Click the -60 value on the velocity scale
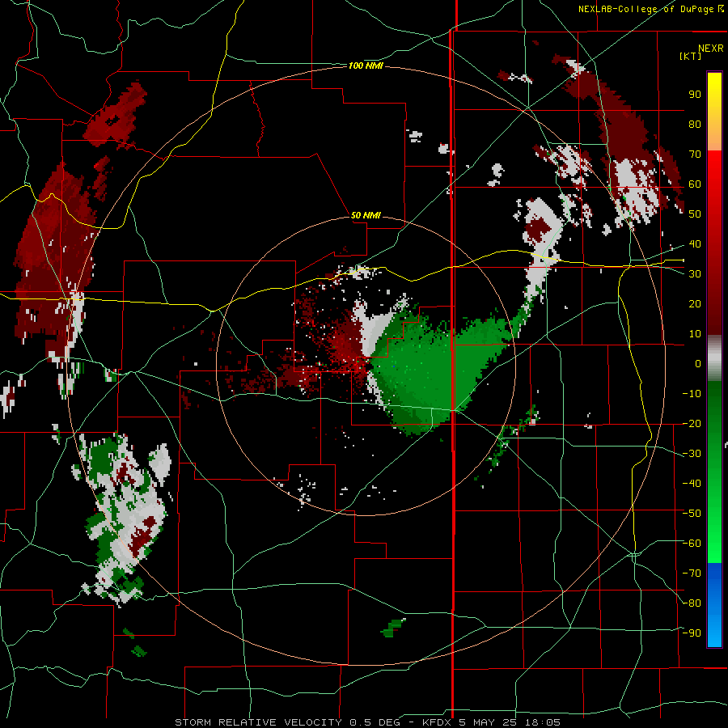Image resolution: width=728 pixels, height=728 pixels. (692, 544)
